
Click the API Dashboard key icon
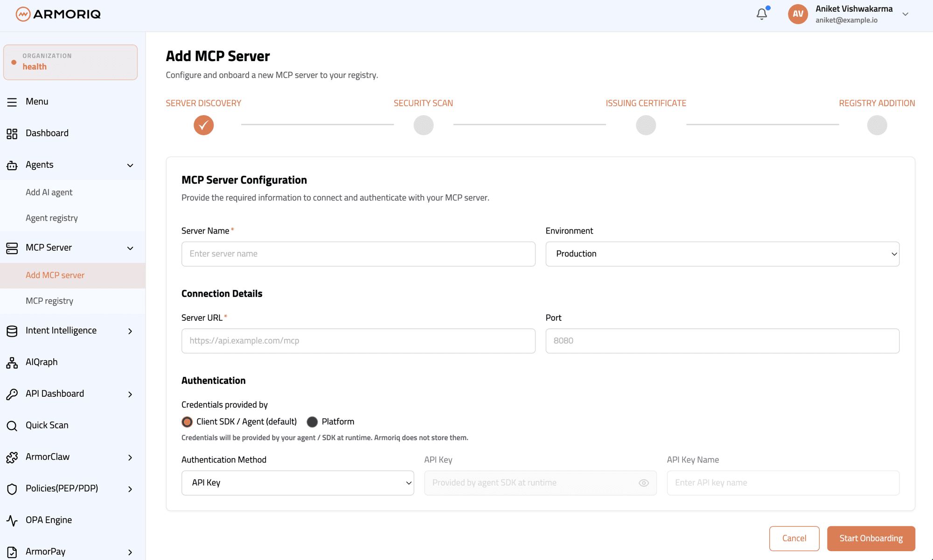click(x=12, y=394)
